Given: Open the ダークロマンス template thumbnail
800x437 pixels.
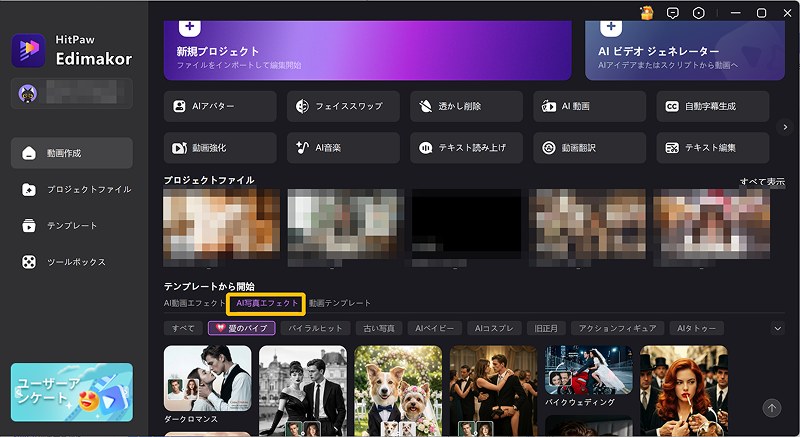Looking at the screenshot, I should coord(208,378).
